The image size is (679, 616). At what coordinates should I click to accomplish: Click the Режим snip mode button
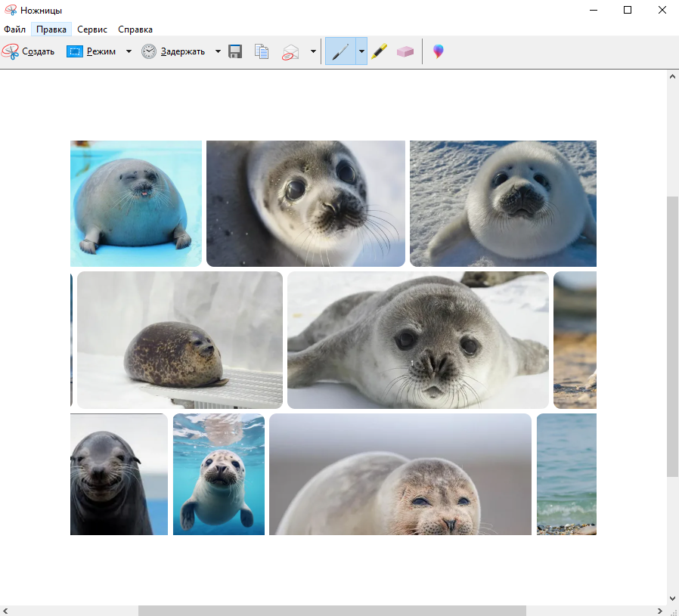(91, 51)
